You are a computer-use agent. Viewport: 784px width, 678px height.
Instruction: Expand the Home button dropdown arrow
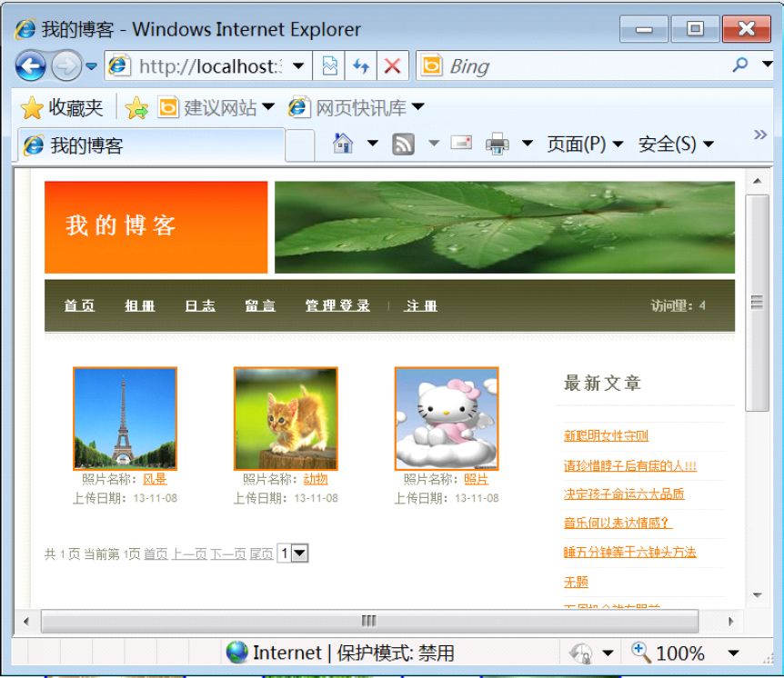coord(373,144)
